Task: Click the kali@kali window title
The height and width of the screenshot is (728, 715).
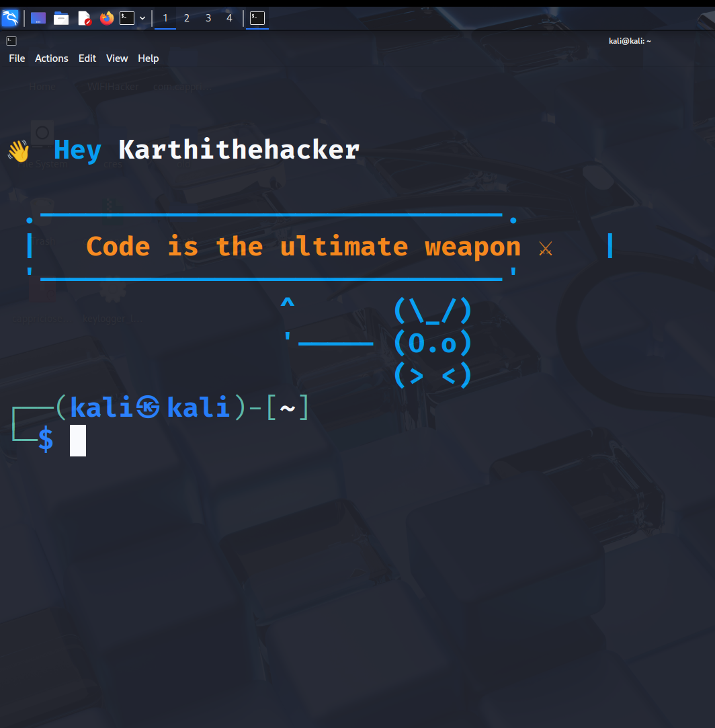Action: [630, 41]
